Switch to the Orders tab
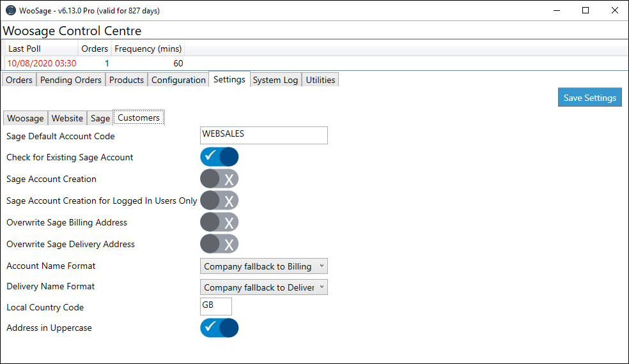 click(19, 80)
